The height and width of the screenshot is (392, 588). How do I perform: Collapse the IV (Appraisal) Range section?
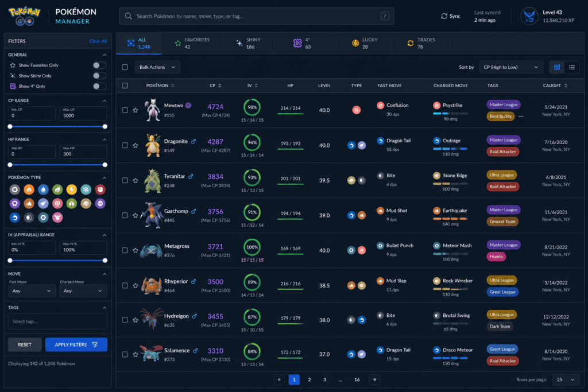click(105, 235)
